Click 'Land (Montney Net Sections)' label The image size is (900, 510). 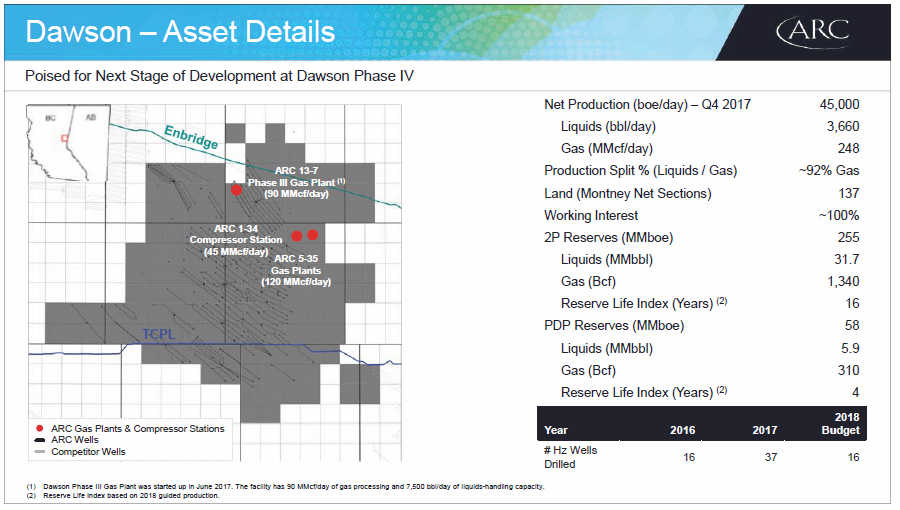point(628,194)
